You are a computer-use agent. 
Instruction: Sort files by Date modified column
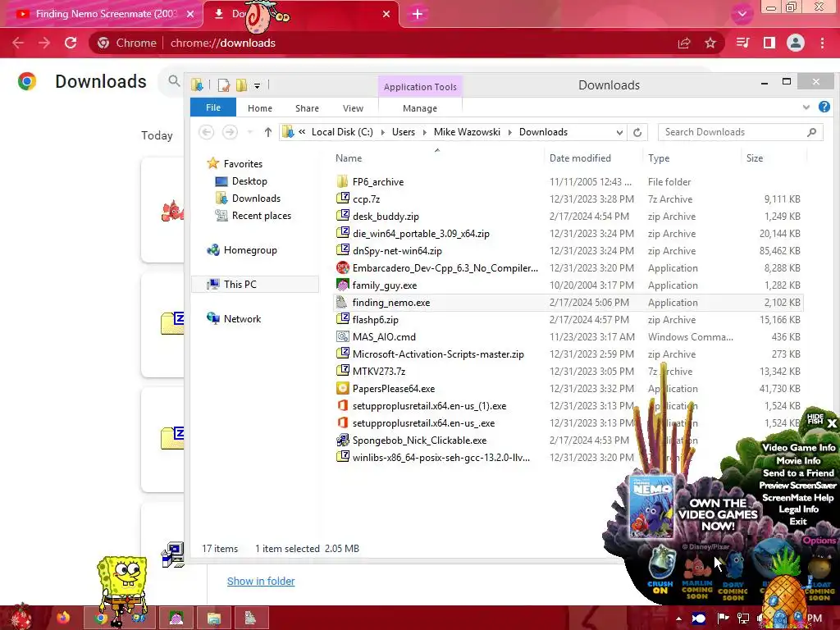click(x=580, y=158)
